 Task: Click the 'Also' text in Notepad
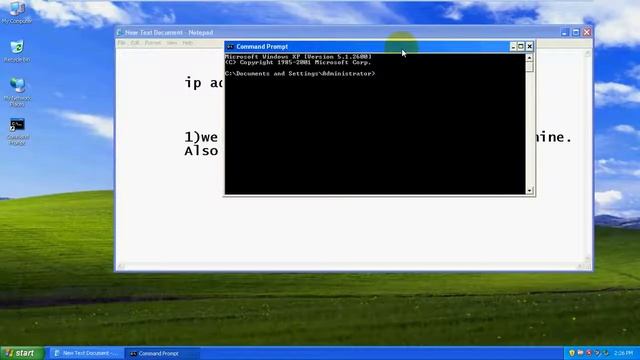coord(201,151)
